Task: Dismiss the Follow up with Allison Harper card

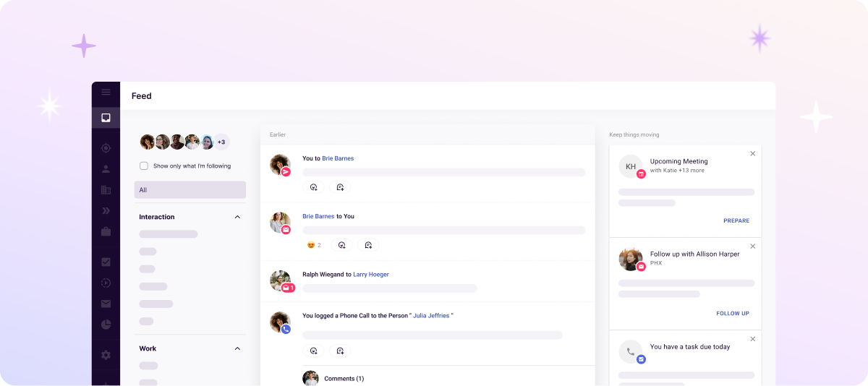Action: point(753,246)
